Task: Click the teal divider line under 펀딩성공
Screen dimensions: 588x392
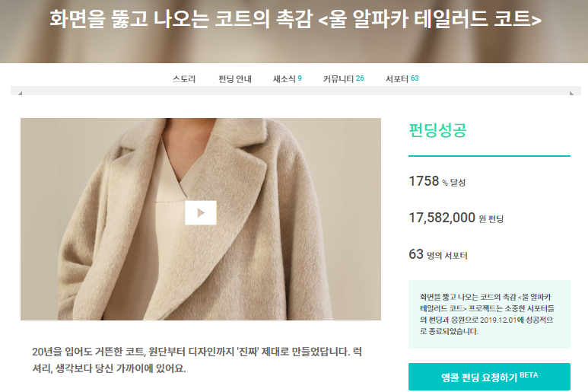Action: click(x=489, y=156)
